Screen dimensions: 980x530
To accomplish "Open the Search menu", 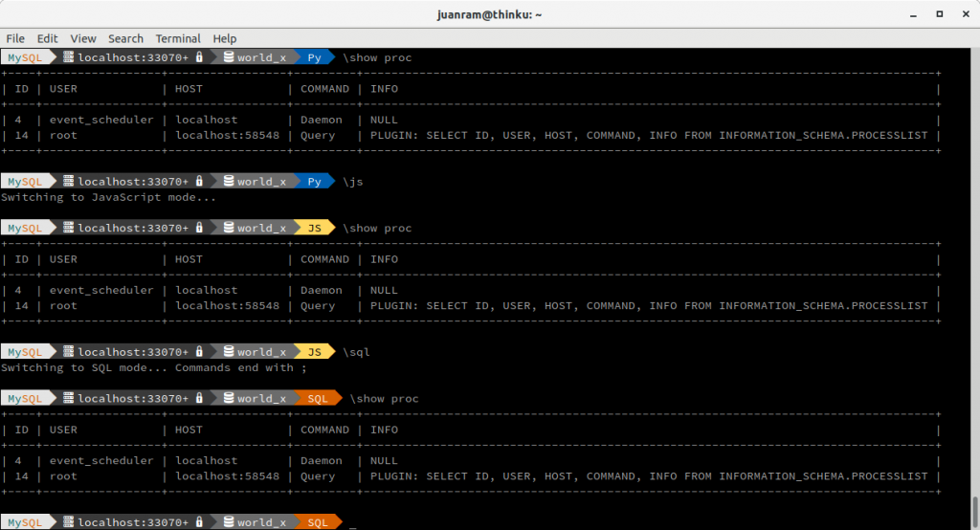I will pos(125,38).
